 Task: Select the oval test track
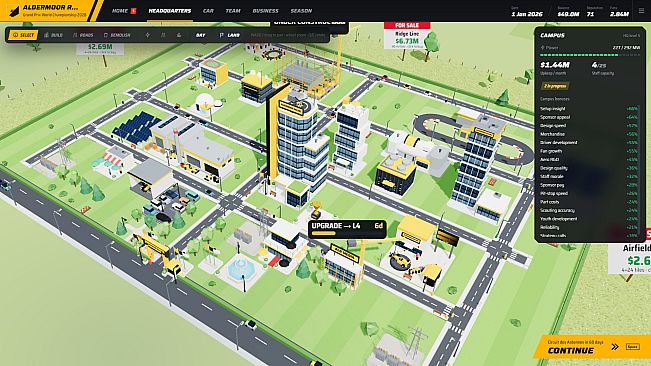coord(473,139)
